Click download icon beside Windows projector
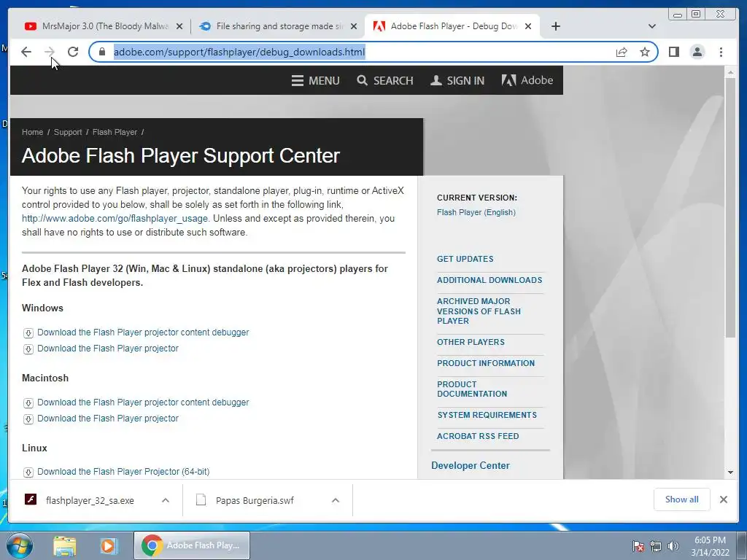The width and height of the screenshot is (747, 560). pyautogui.click(x=28, y=349)
